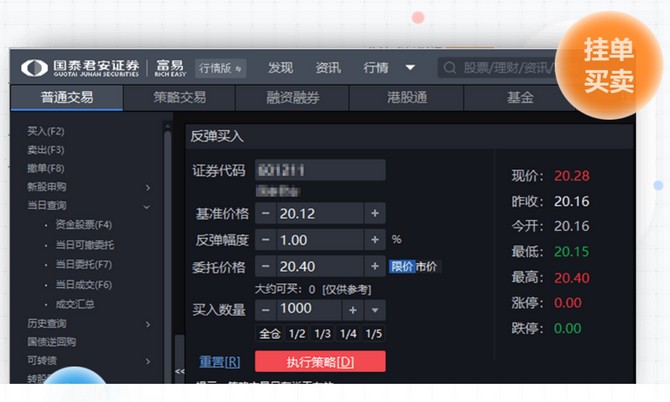Open 当日可撤委托 item
The width and height of the screenshot is (670, 402).
tap(85, 245)
